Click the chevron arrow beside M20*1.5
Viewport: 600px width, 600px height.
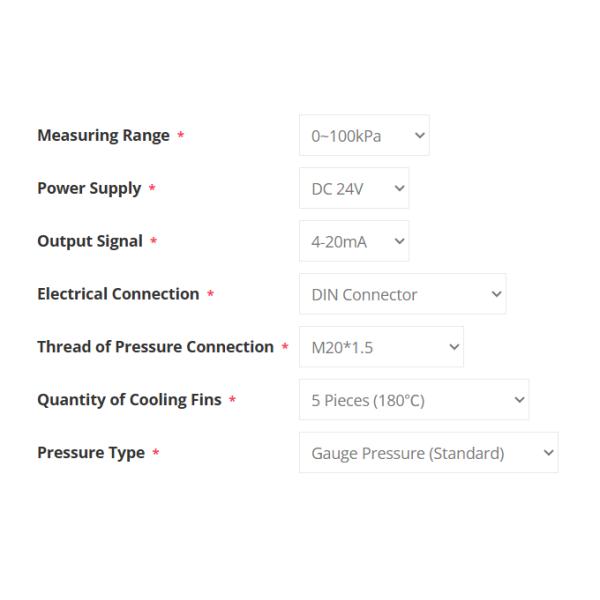[x=453, y=347]
